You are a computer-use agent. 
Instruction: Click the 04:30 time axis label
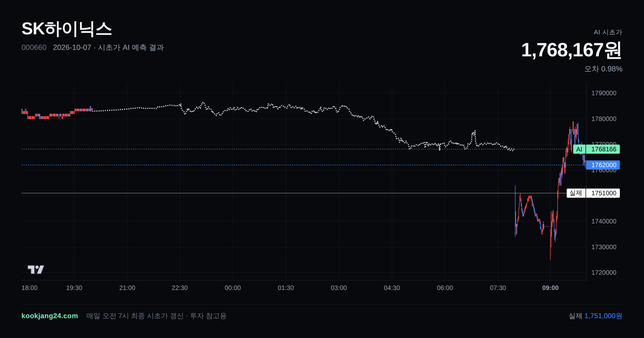point(392,288)
